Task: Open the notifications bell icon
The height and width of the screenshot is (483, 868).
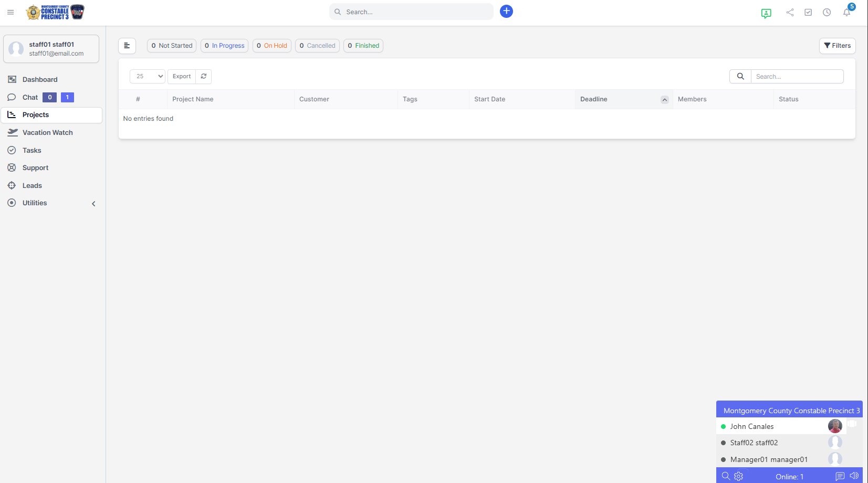Action: click(846, 12)
